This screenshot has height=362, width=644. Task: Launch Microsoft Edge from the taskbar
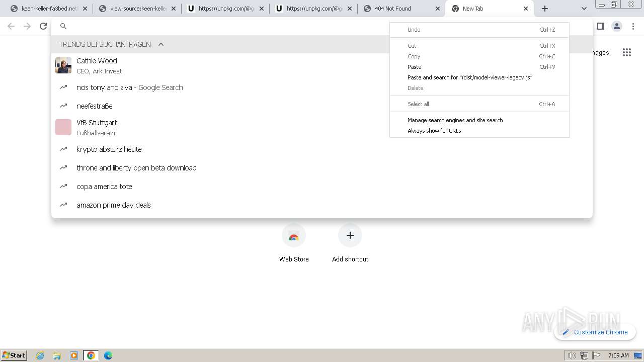point(108,355)
